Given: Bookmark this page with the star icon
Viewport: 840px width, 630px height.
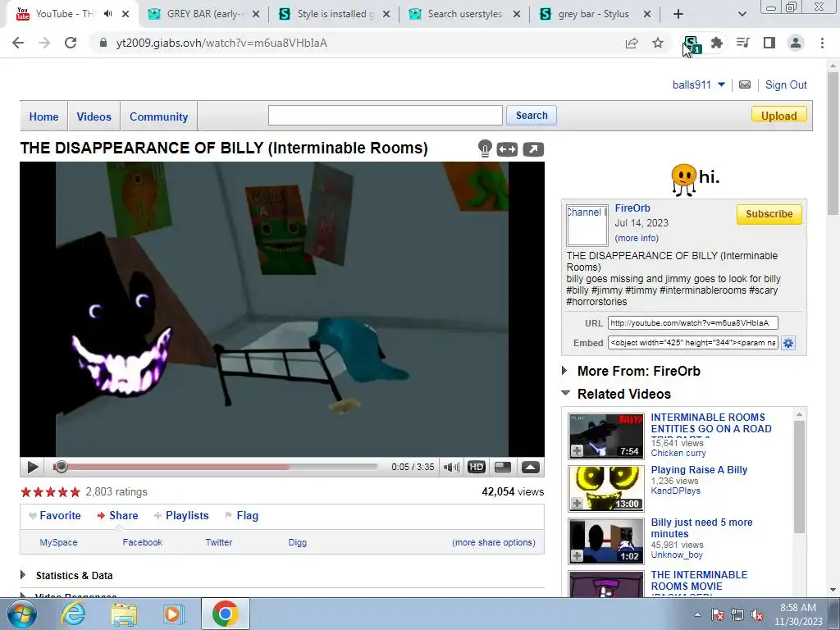Looking at the screenshot, I should pyautogui.click(x=658, y=43).
